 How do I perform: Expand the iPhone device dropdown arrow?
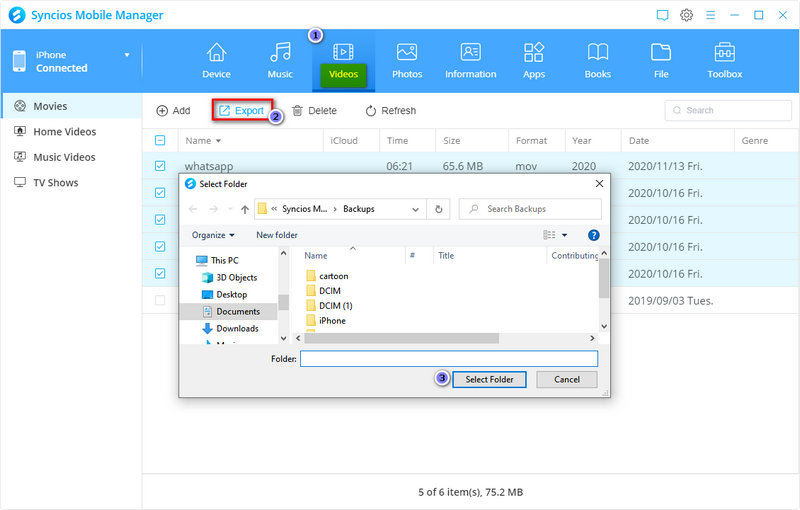127,55
